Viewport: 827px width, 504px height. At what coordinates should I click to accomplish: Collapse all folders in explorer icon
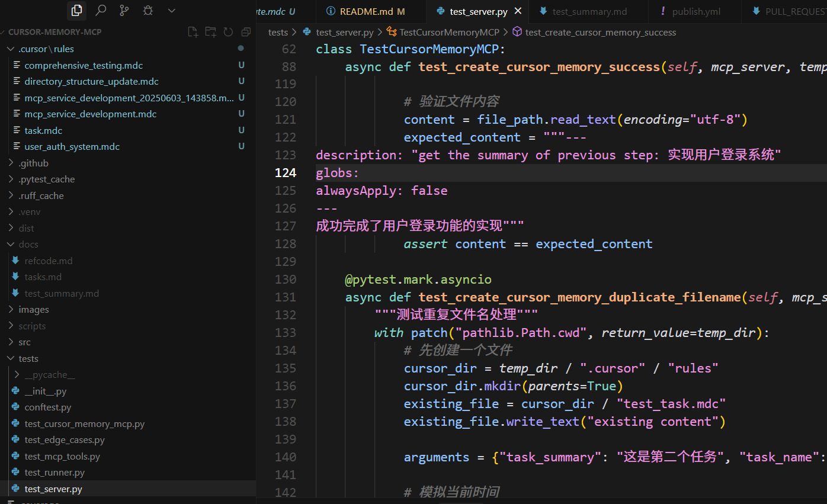point(246,32)
